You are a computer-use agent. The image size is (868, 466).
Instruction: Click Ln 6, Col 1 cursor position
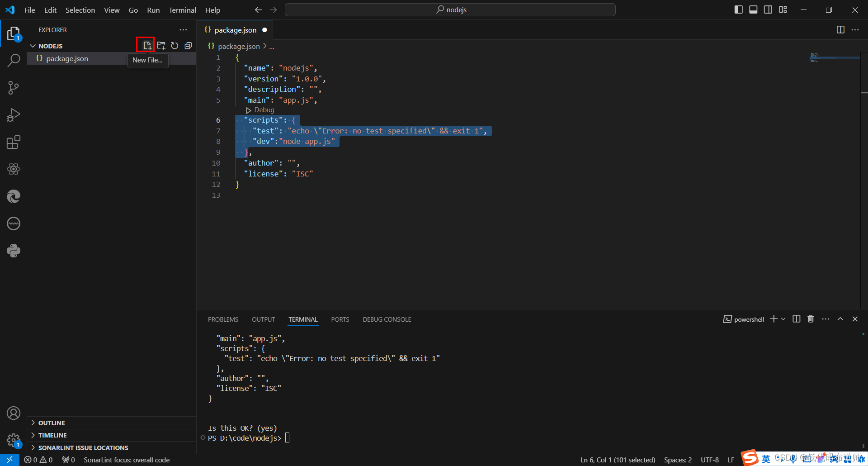point(618,460)
